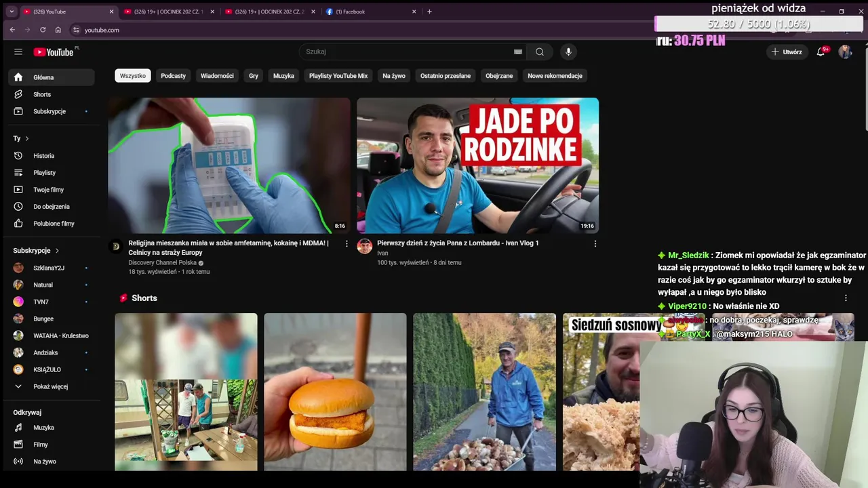Select the Podcasty filter chip
Screen dimensions: 868x488
[x=173, y=76]
